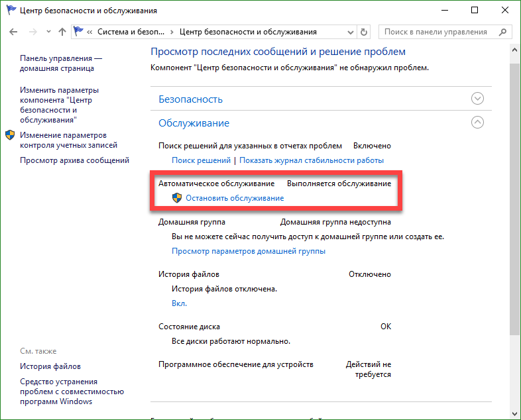Minimize the window

(444, 11)
